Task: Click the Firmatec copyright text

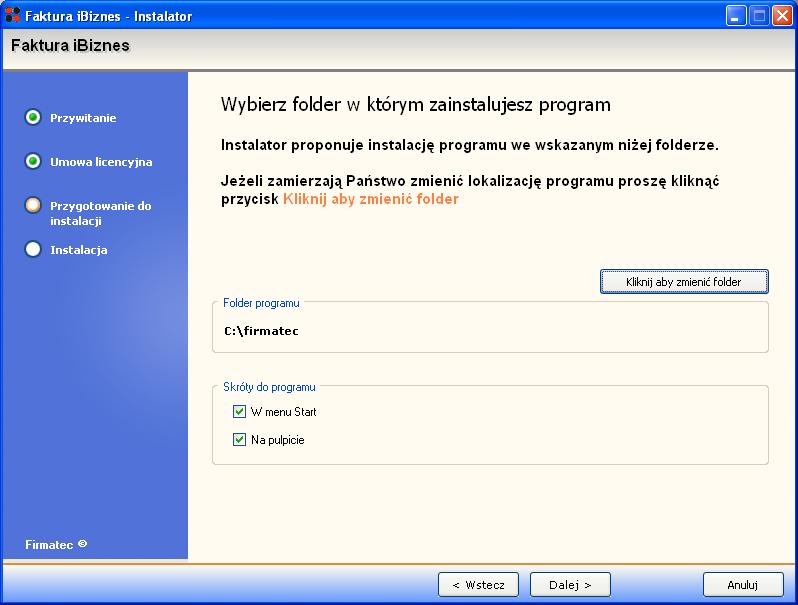Action: tap(56, 544)
